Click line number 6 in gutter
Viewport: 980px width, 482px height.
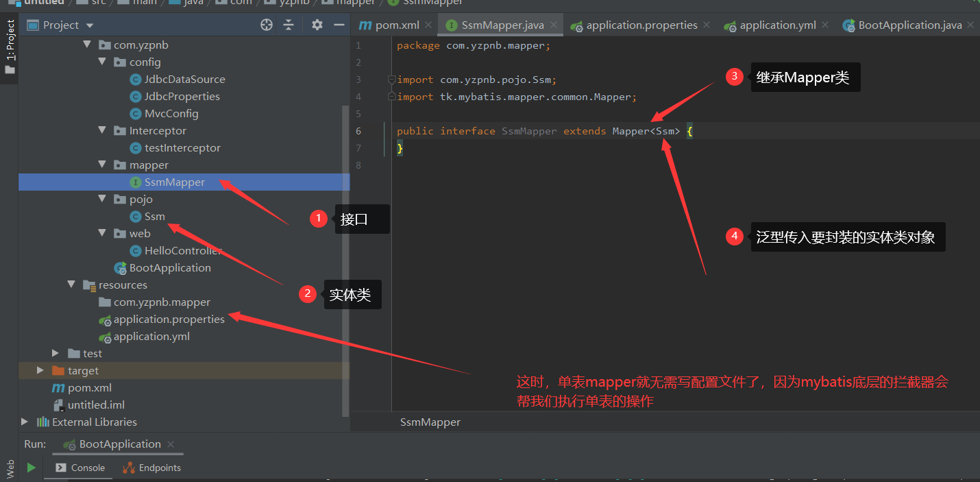[x=358, y=131]
